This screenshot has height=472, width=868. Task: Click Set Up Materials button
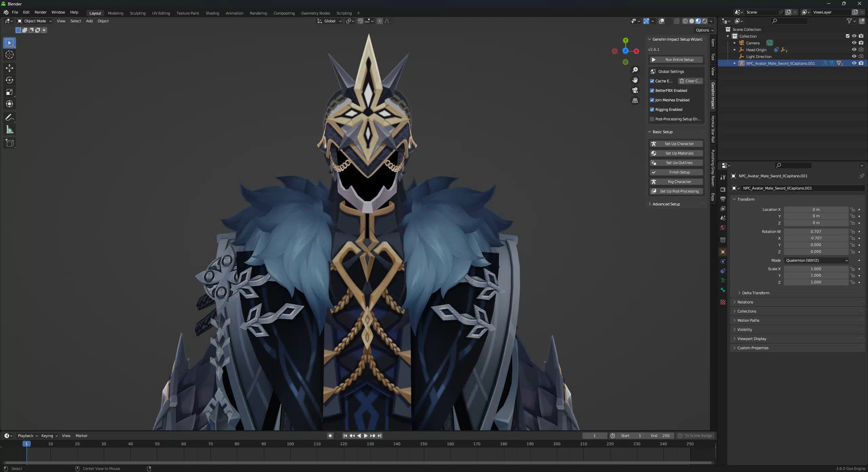tap(676, 153)
